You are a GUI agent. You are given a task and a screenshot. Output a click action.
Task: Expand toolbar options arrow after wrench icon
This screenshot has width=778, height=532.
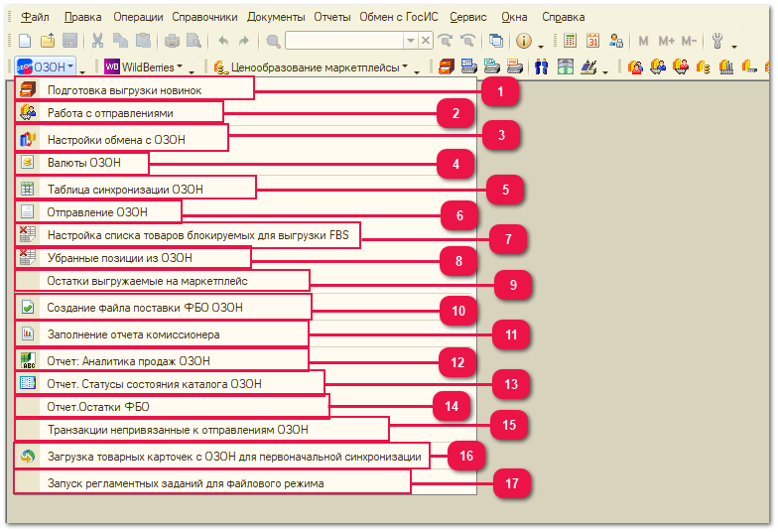pos(734,48)
